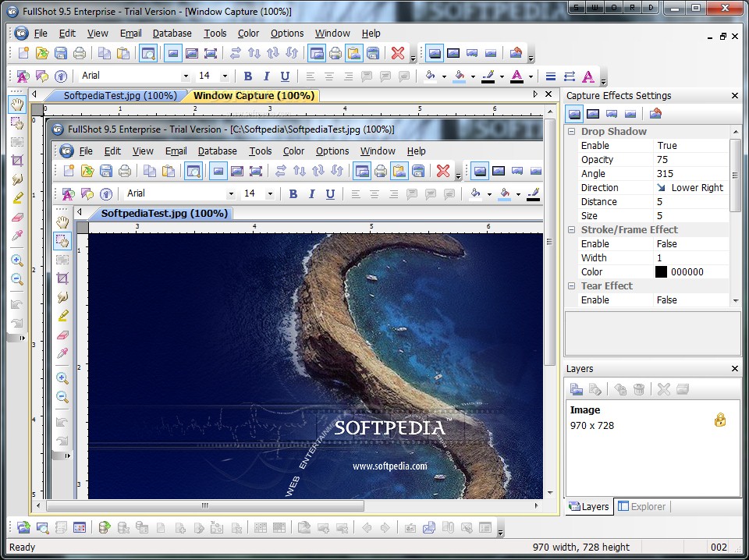The height and width of the screenshot is (560, 749).
Task: Click the red X delete icon in top toolbar
Action: 397,53
